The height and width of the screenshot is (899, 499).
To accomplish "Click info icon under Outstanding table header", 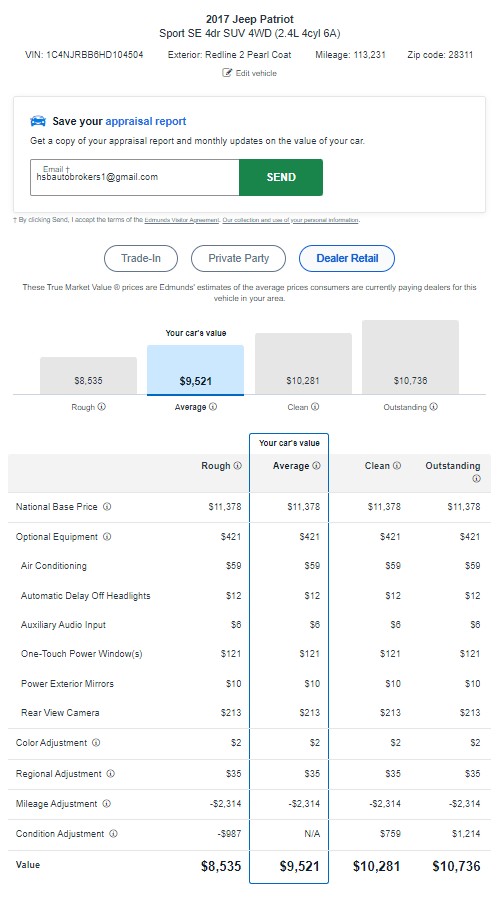I will 476,479.
